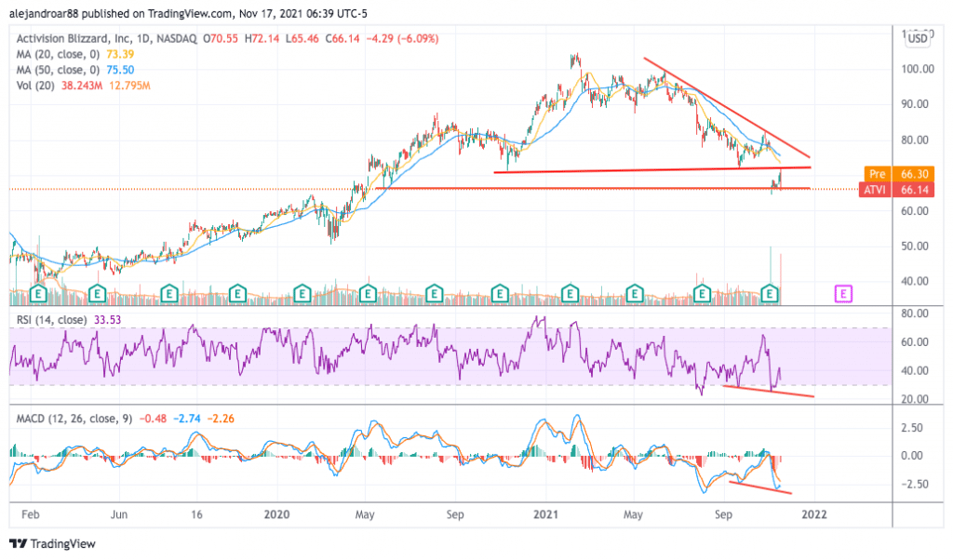Click the Jun label on the time axis
Image resolution: width=953 pixels, height=560 pixels.
point(119,514)
